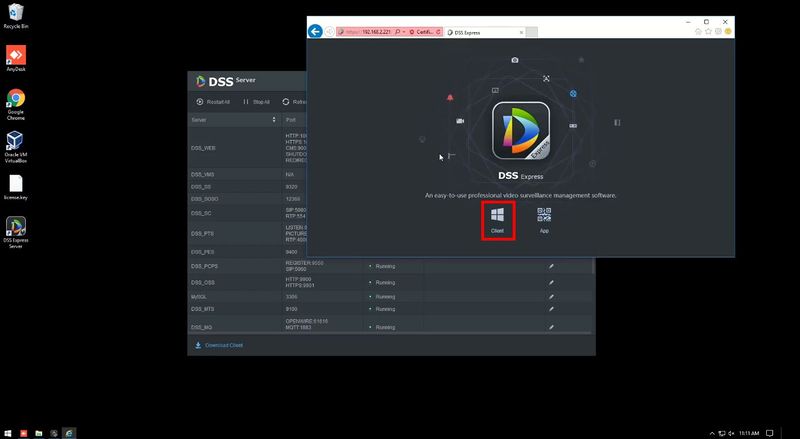Select the DSS Express browser tab

pos(485,32)
